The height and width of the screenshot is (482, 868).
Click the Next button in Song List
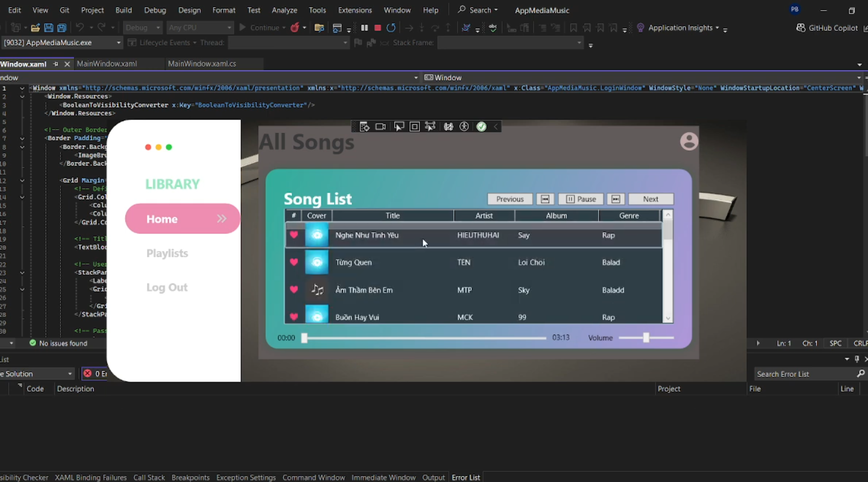(x=651, y=199)
